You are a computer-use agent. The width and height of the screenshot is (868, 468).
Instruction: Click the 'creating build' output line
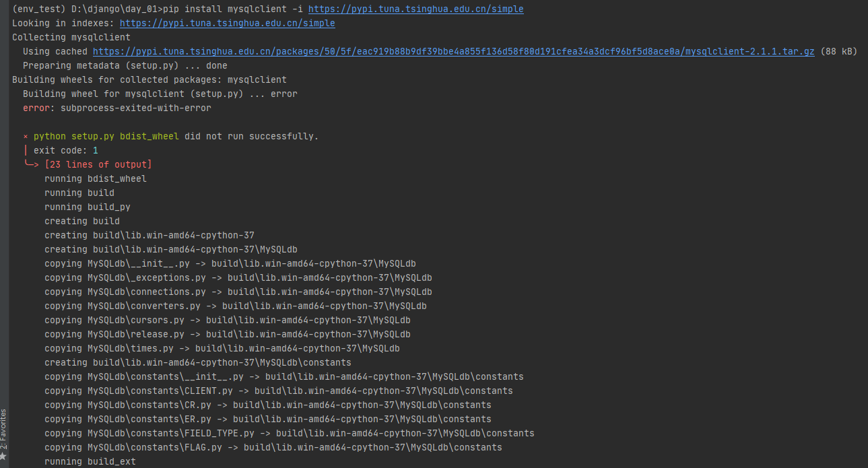click(82, 221)
